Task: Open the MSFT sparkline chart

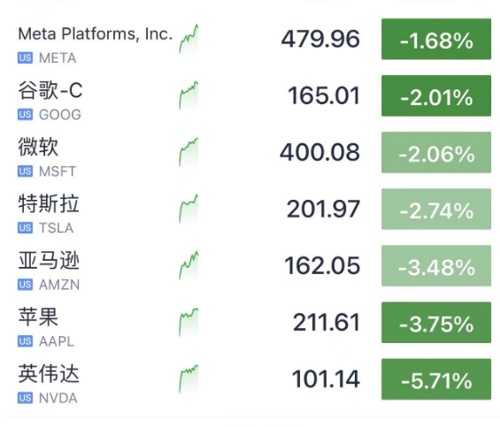Action: click(189, 152)
